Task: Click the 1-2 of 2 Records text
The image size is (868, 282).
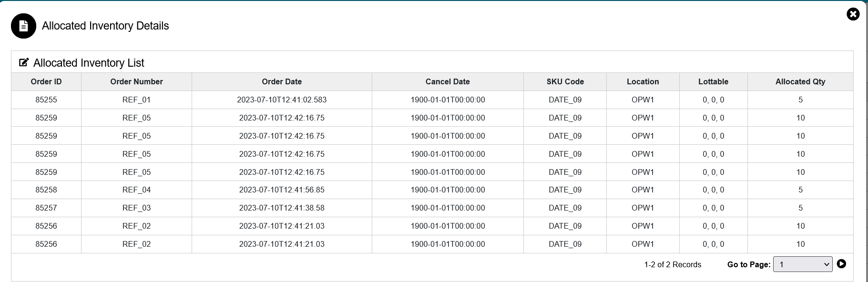Action: [x=673, y=264]
